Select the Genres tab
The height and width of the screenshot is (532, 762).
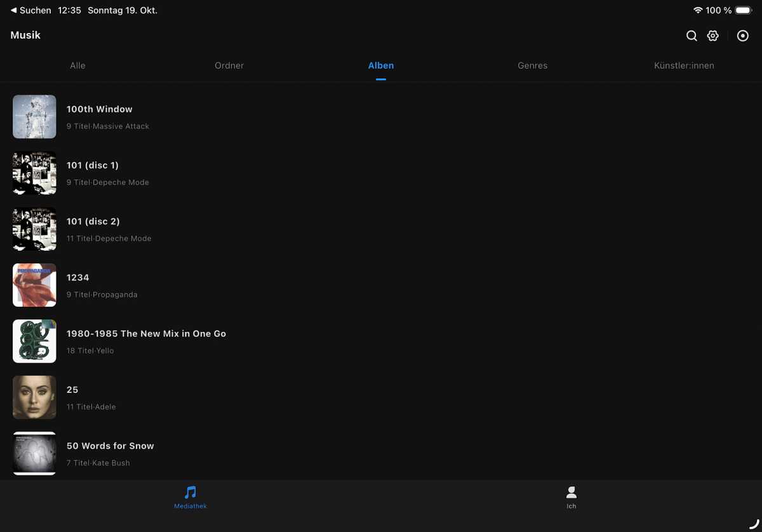pos(532,65)
